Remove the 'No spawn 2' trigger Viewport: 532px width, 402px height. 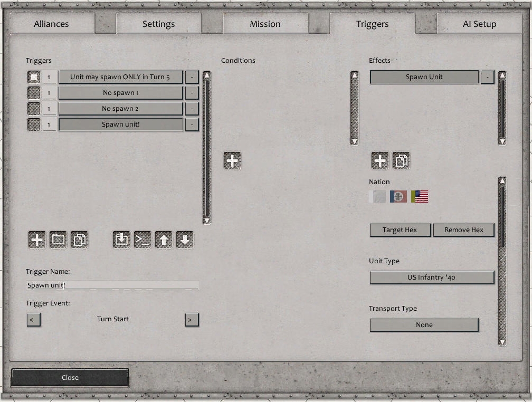click(x=192, y=109)
